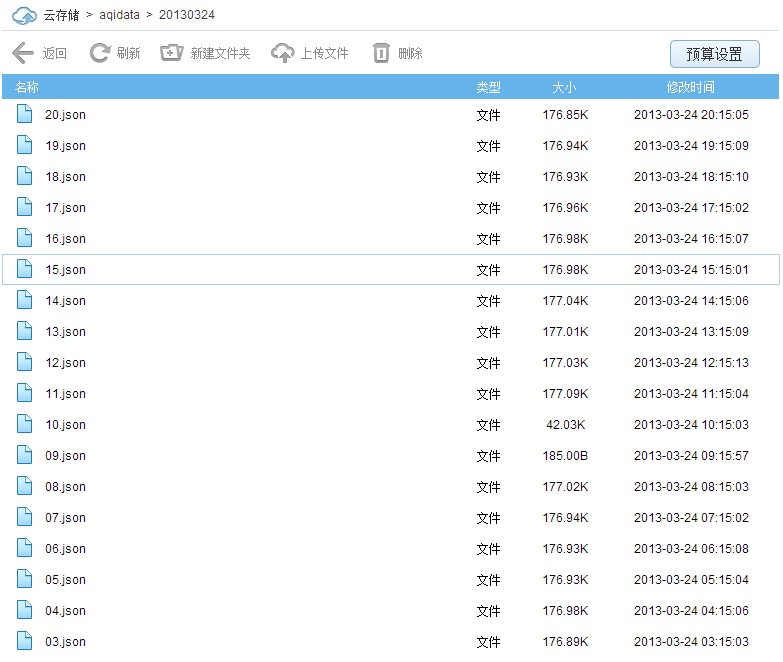Click the file icon for 10.json
Screen dimensions: 783x662
25,424
